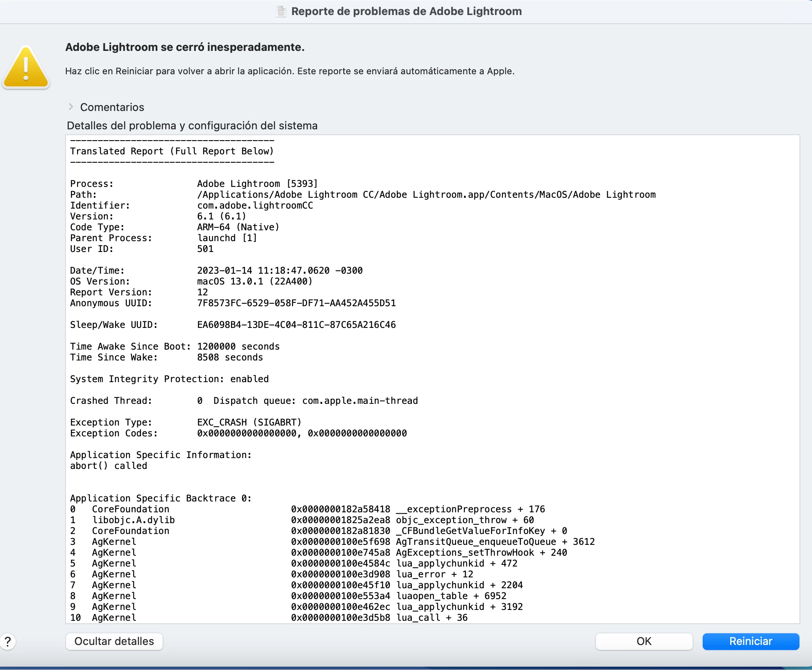Click the window title Reporte de problemas
Screen dimensions: 812x670
click(406, 11)
